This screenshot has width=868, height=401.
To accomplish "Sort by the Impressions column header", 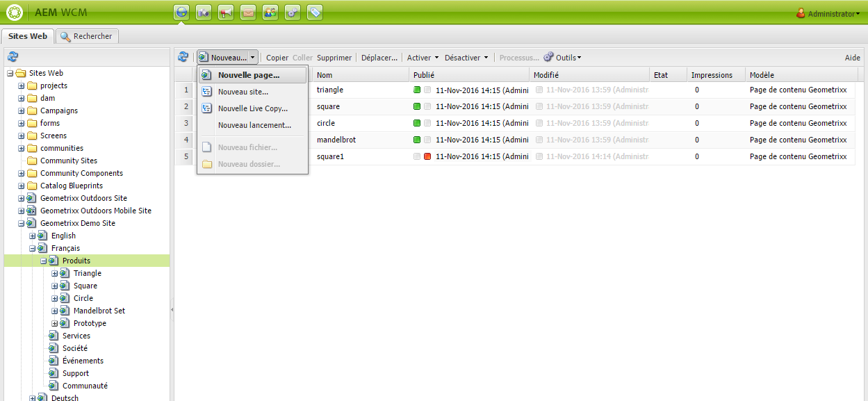I will (716, 74).
